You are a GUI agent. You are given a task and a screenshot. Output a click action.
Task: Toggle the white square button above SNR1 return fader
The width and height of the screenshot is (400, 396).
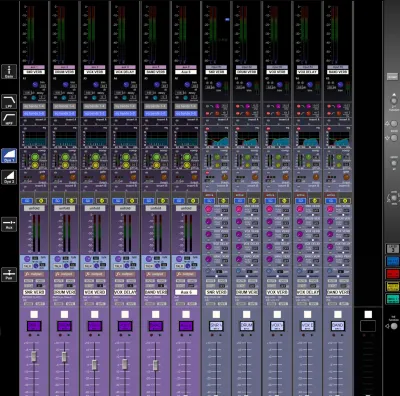(216, 314)
